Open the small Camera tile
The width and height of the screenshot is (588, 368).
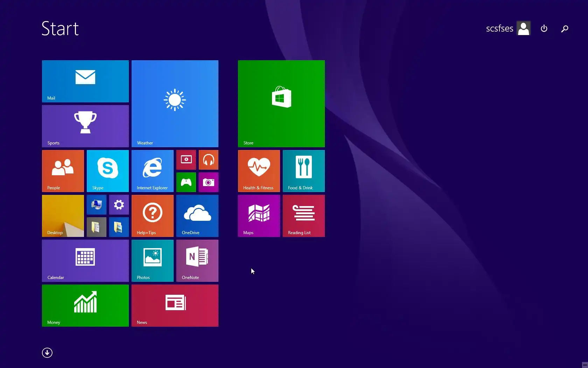click(x=209, y=182)
